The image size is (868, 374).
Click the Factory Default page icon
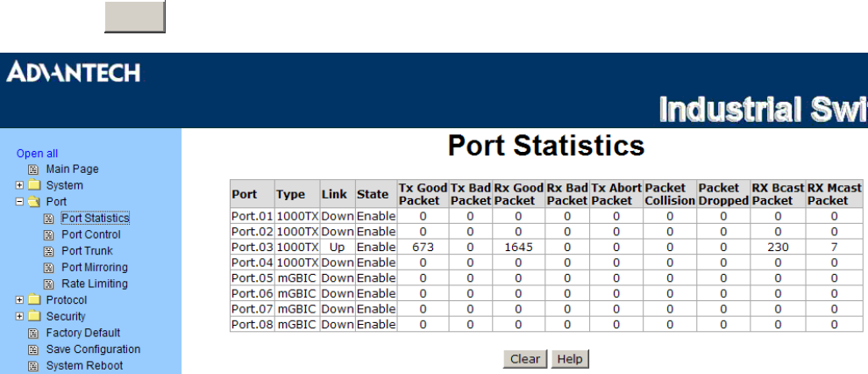(x=33, y=334)
